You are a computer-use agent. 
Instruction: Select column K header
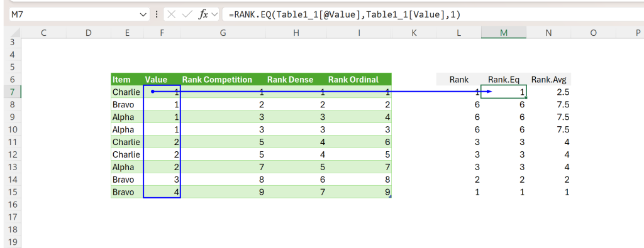click(x=414, y=33)
